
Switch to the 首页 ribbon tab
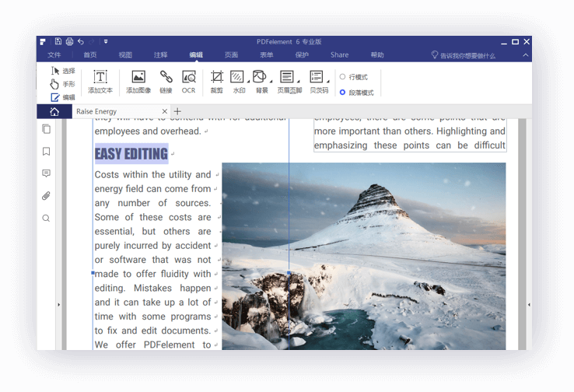(x=90, y=55)
